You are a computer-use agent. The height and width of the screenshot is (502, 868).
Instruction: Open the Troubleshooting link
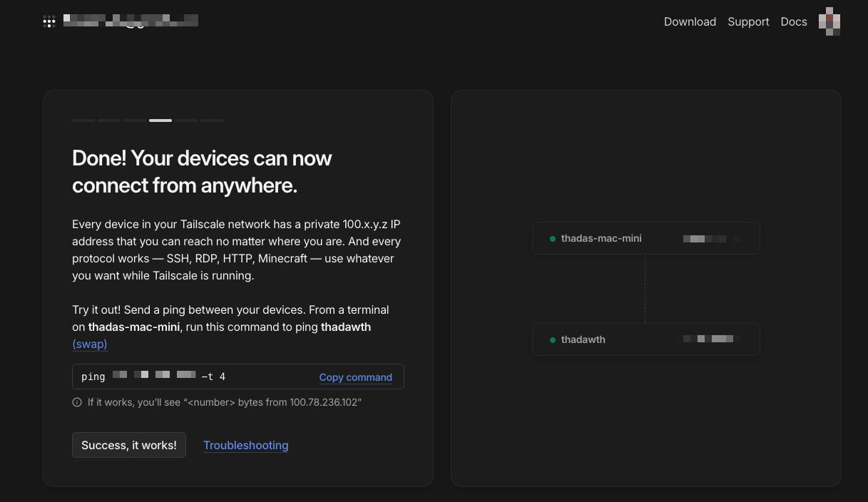[x=246, y=445]
